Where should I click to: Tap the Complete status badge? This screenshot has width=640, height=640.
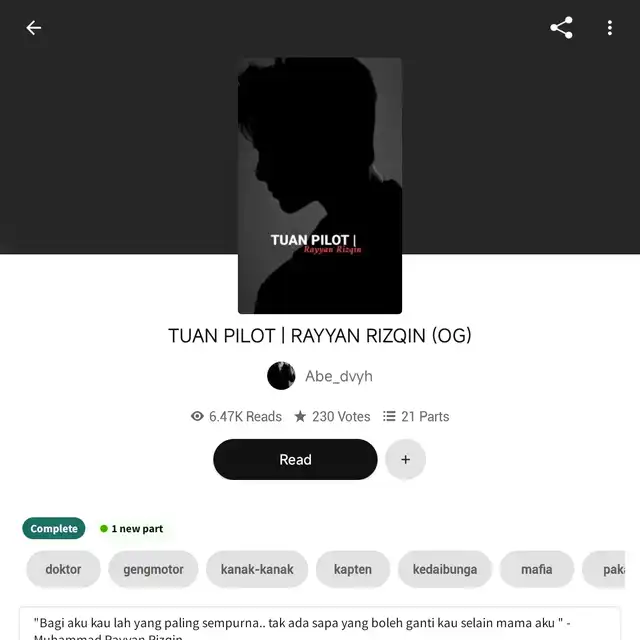click(x=54, y=529)
